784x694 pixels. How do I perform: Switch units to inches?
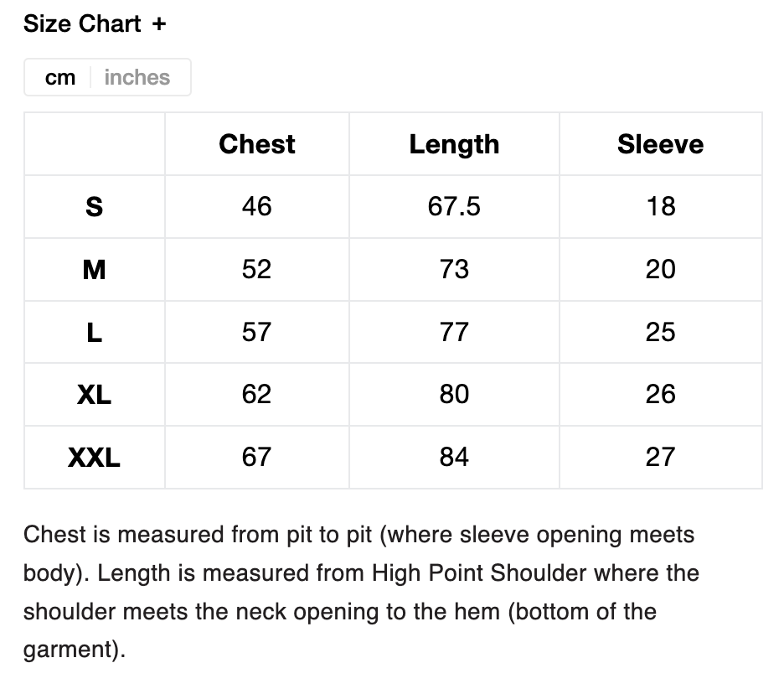(137, 78)
